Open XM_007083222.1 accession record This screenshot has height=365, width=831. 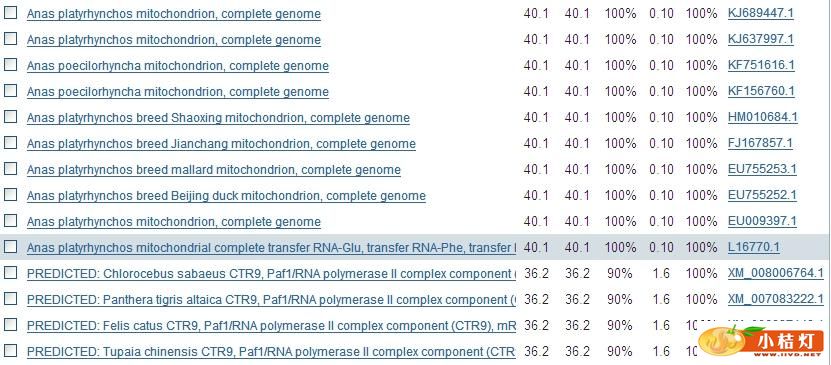[775, 299]
